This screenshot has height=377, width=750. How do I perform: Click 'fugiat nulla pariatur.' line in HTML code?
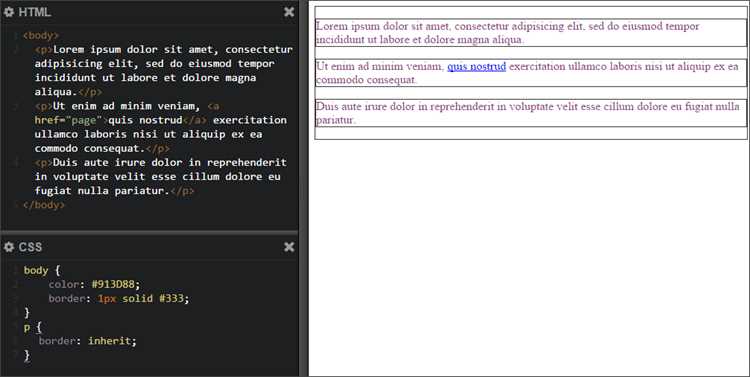pyautogui.click(x=114, y=190)
